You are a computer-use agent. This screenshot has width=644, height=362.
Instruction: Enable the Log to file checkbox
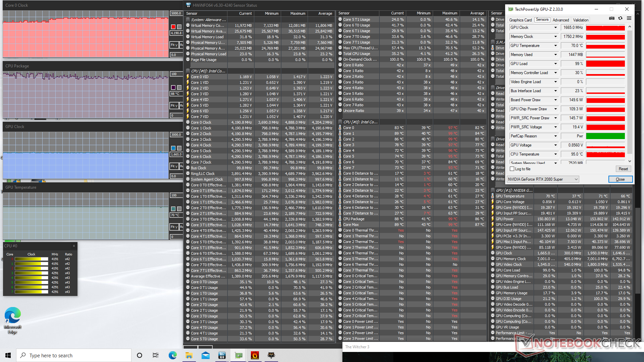512,169
